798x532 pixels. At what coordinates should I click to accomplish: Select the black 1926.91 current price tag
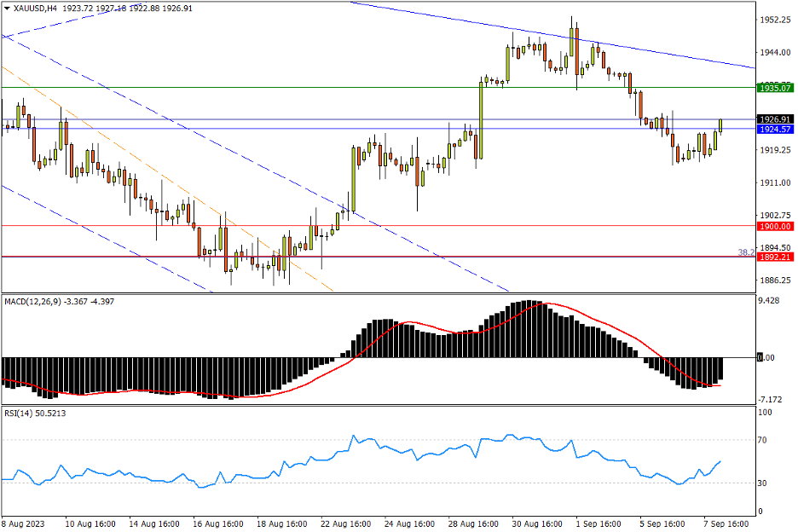pyautogui.click(x=775, y=119)
